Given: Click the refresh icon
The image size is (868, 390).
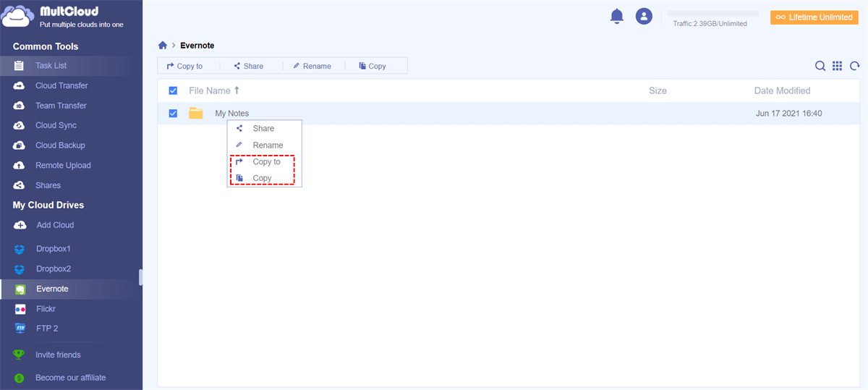Looking at the screenshot, I should click(855, 66).
